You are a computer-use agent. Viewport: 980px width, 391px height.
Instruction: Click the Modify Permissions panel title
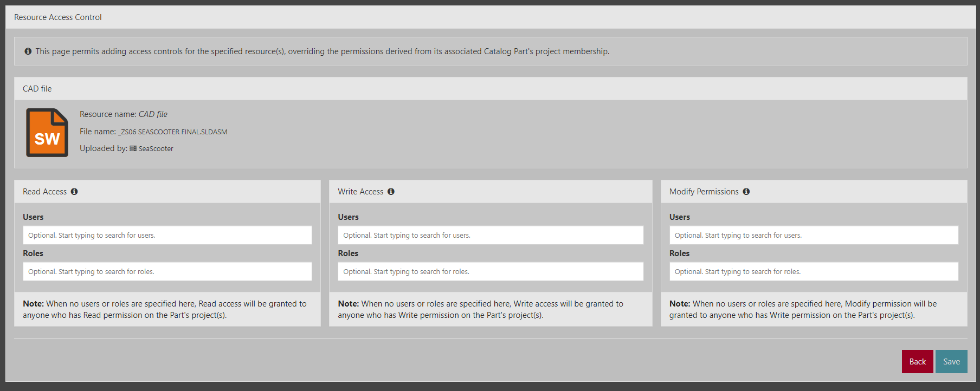(x=704, y=192)
